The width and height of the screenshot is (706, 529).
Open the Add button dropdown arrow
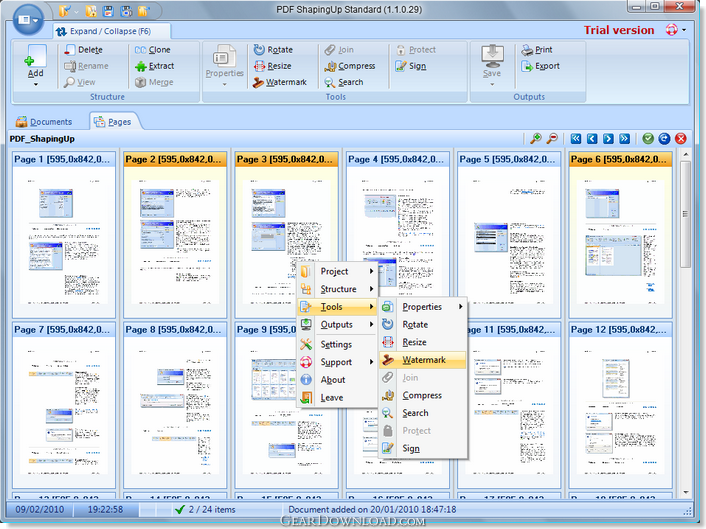click(x=36, y=84)
